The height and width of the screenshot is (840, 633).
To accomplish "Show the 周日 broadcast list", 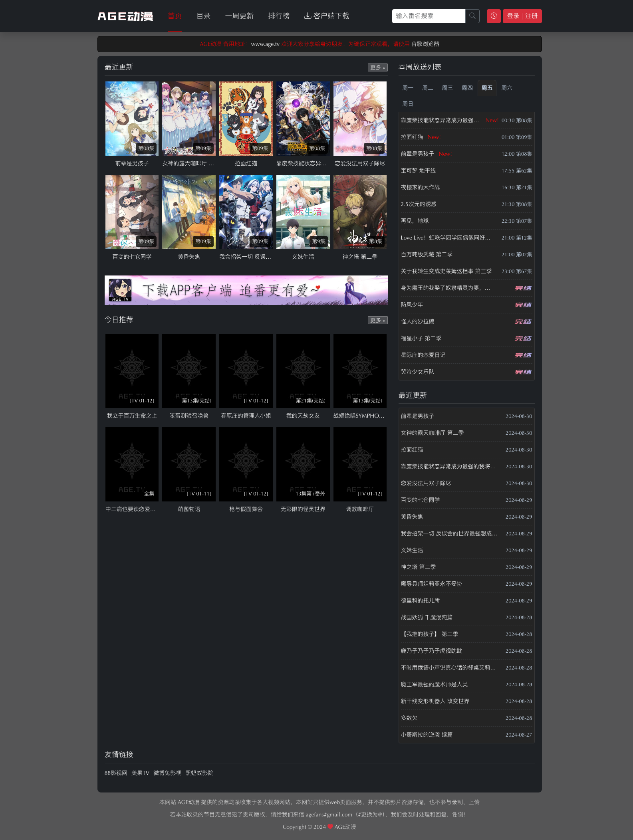I will tap(407, 104).
